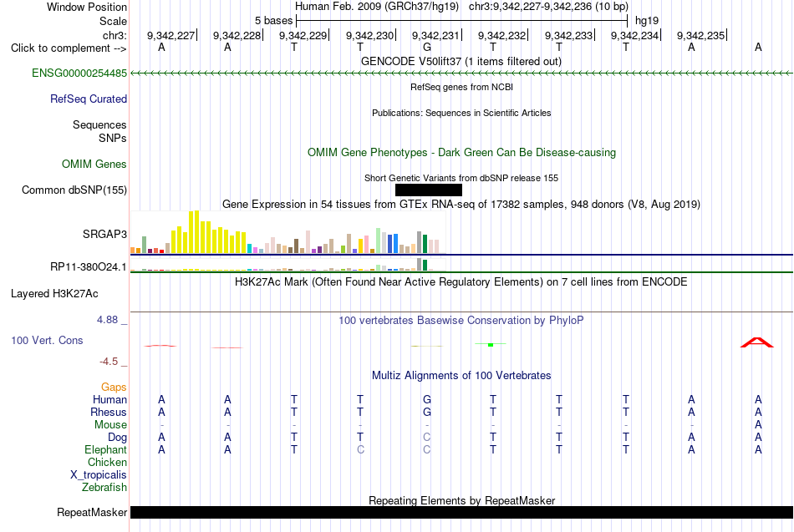
Task: Click the Zebrafish species label
Action: point(104,487)
